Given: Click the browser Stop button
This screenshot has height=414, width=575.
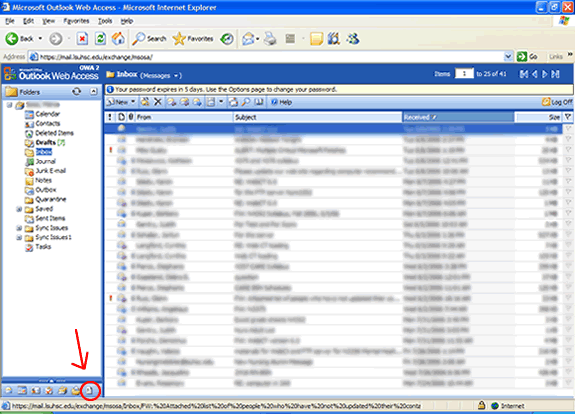Looking at the screenshot, I should pyautogui.click(x=83, y=38).
